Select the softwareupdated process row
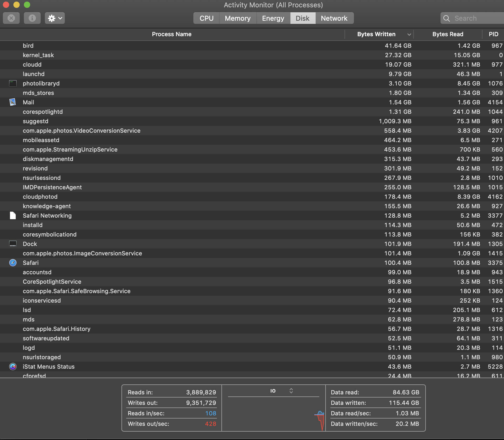504x440 pixels. [x=252, y=338]
